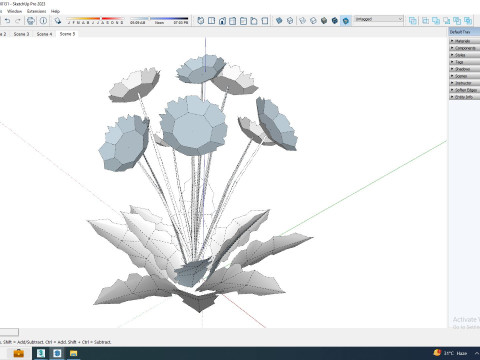Screen dimensions: 480x360
Task: Expand the Components tray panel
Action: click(x=465, y=48)
